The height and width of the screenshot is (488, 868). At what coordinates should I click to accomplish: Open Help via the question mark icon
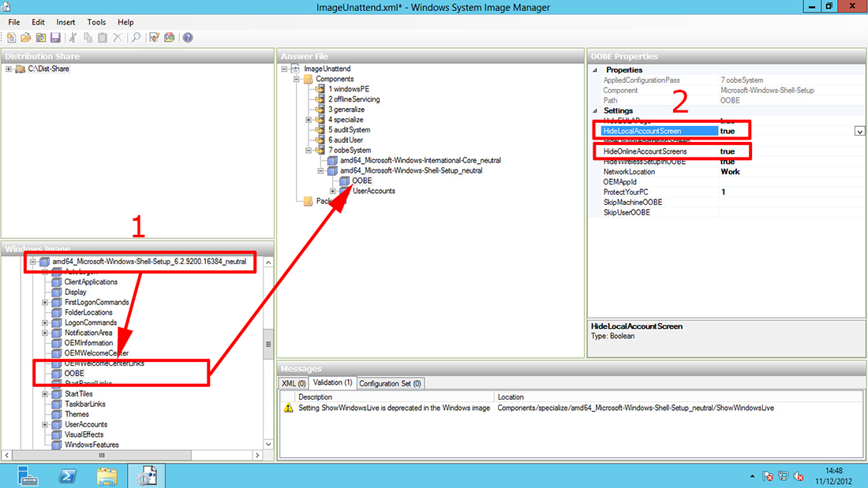coord(189,38)
